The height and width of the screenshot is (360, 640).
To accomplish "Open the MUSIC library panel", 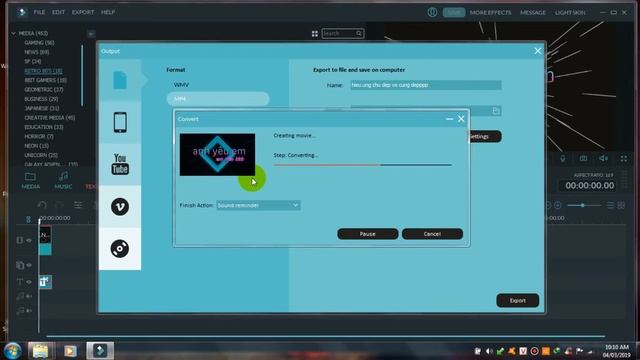I will tap(63, 180).
